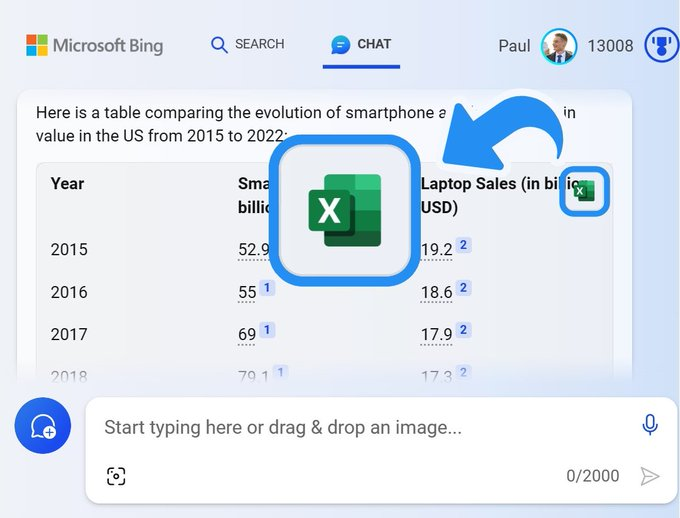Click the rewards trophy icon

[x=661, y=46]
